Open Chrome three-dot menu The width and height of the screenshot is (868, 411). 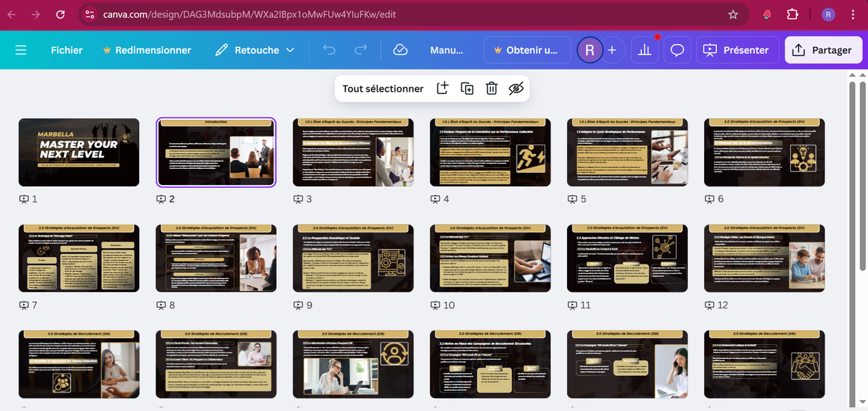tap(854, 14)
